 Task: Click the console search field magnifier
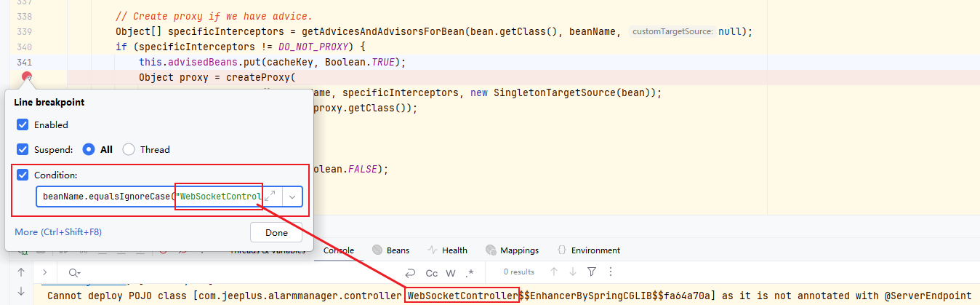73,272
